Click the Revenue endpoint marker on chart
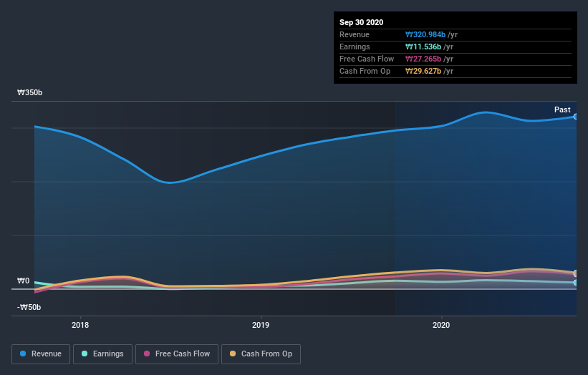The height and width of the screenshot is (375, 588). (575, 117)
